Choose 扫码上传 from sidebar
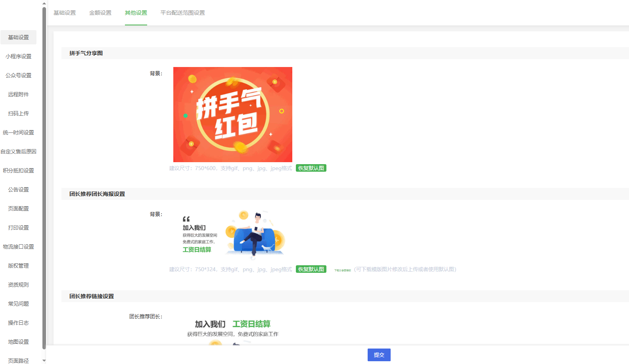The height and width of the screenshot is (364, 629). click(18, 113)
